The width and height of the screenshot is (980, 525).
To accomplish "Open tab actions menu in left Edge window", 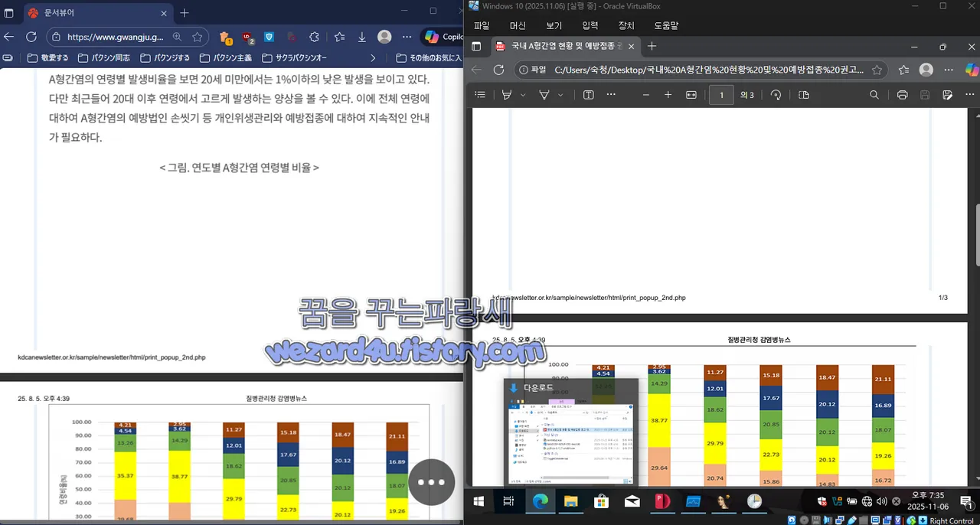I will tap(10, 13).
